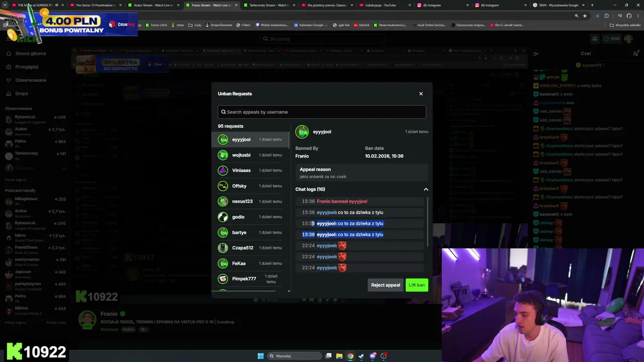Open the StreamElements bookmark
The width and height of the screenshot is (644, 362).
click(x=219, y=25)
